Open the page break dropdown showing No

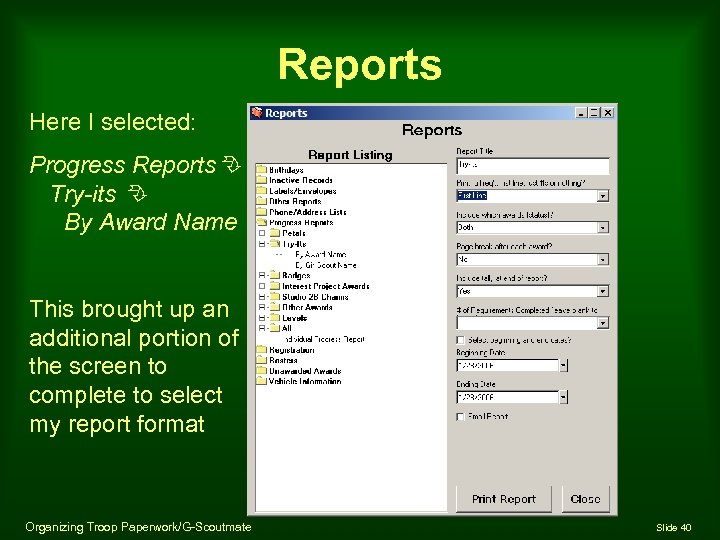(603, 260)
